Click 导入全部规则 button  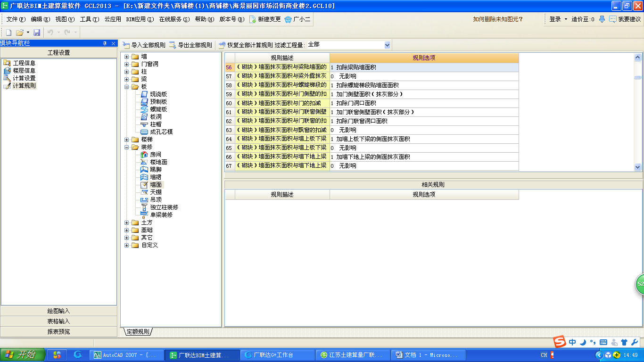[144, 45]
